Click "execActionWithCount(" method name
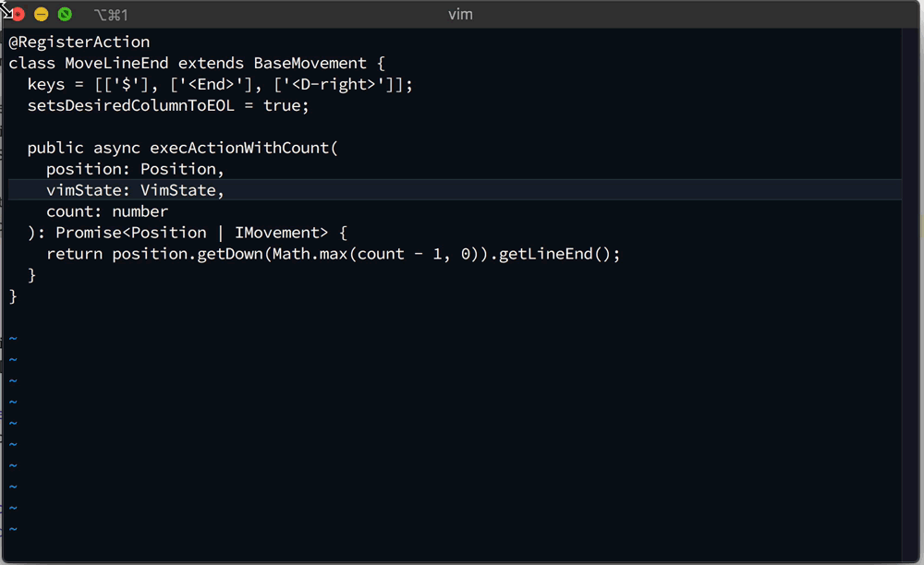Viewport: 924px width, 565px height. pyautogui.click(x=244, y=149)
